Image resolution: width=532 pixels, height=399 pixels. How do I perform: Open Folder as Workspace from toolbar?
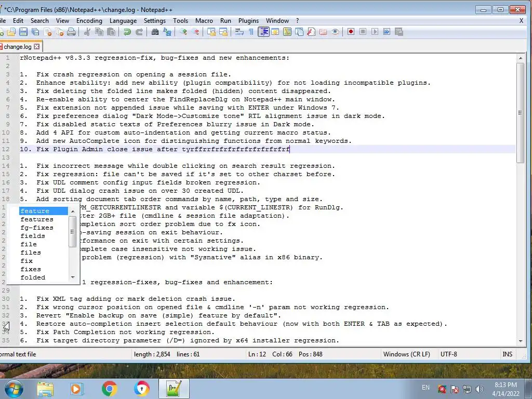click(x=323, y=32)
